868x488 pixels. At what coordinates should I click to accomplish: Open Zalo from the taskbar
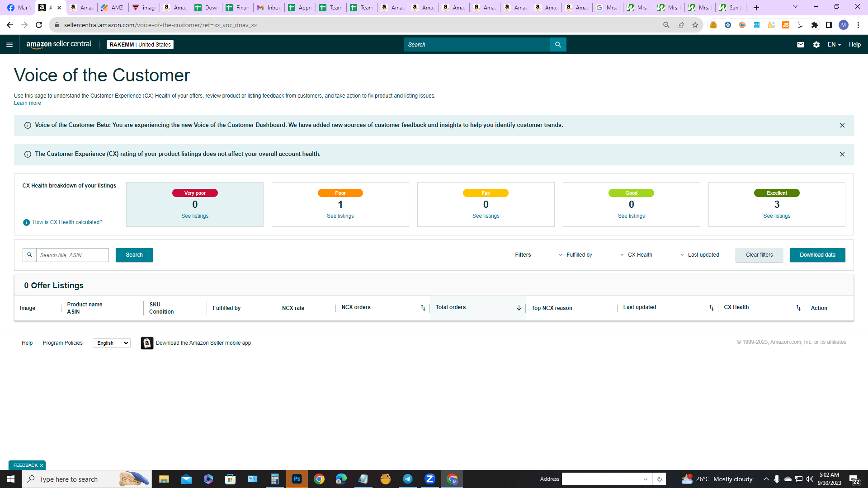[430, 479]
